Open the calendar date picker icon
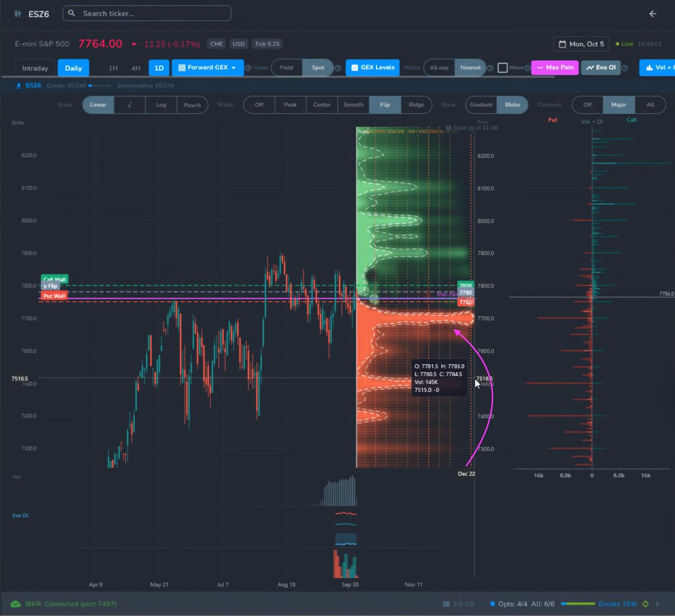Viewport: 675px width, 616px height. (562, 44)
